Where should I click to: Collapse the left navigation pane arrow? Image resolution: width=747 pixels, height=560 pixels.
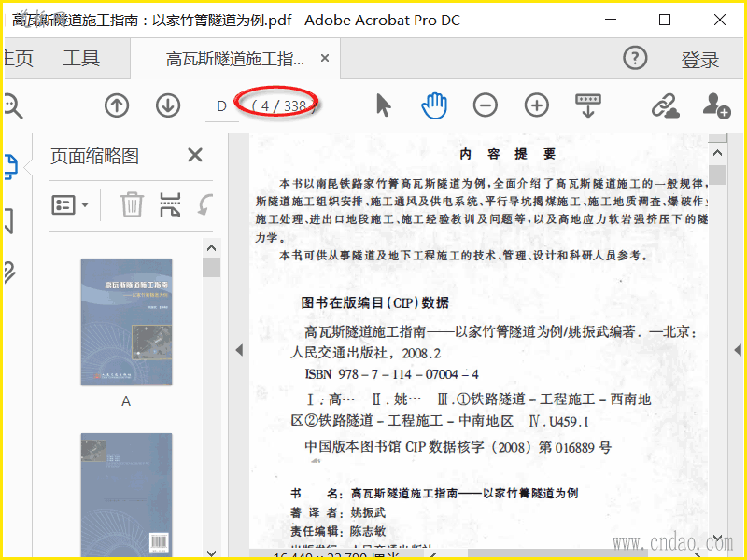click(x=239, y=351)
